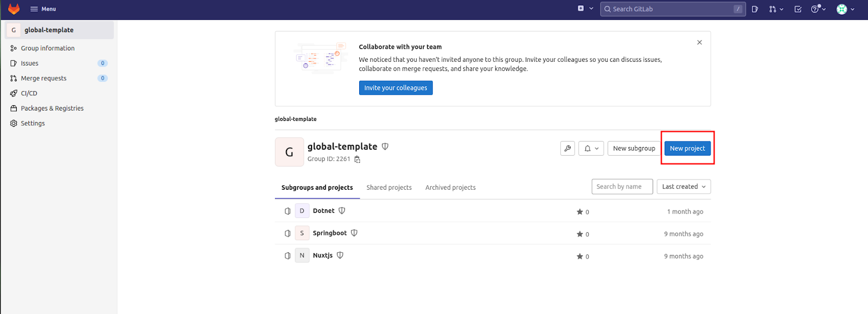Open the create new plus dropdown
The width and height of the screenshot is (868, 314).
585,9
